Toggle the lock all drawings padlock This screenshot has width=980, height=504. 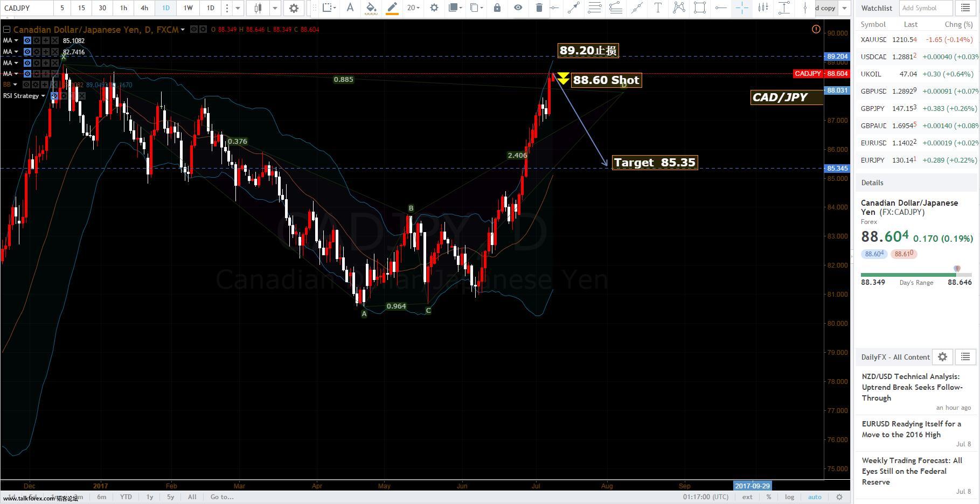497,8
